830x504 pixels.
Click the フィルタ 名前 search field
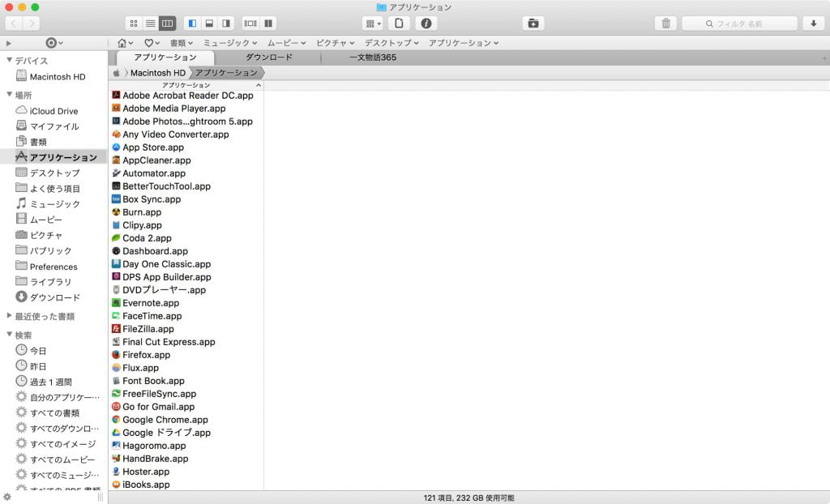pos(739,23)
